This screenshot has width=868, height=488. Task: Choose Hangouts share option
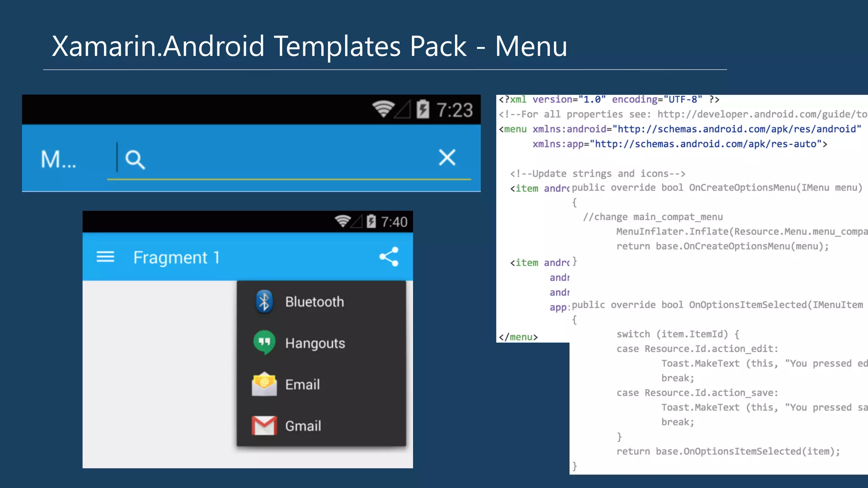point(321,343)
